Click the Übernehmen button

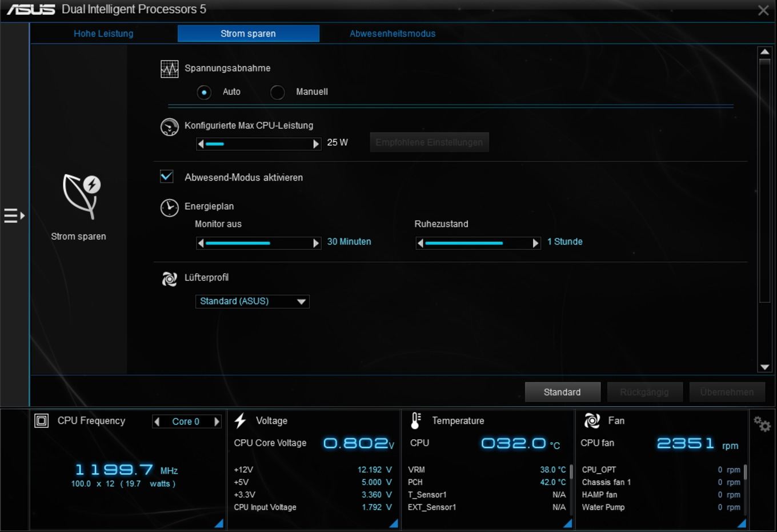coord(727,392)
